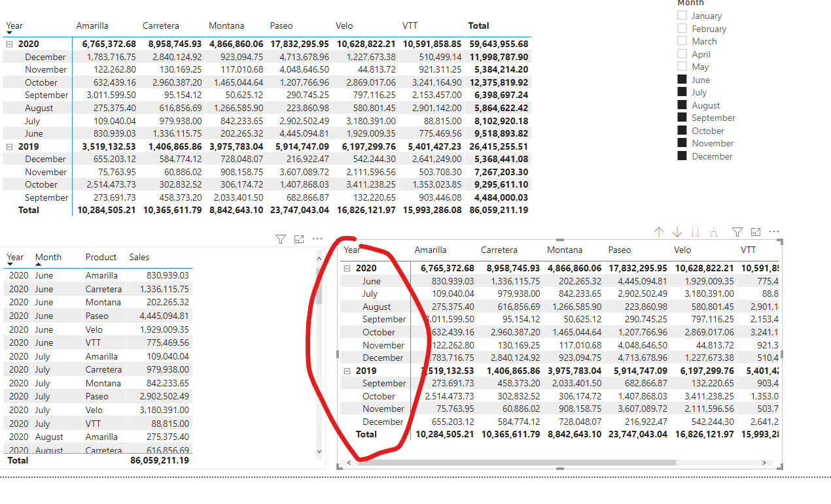Uncheck December in Month slicer
831x504 pixels.
(682, 156)
